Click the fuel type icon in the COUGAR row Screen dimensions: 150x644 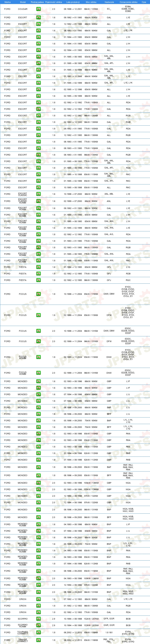[38, 9]
